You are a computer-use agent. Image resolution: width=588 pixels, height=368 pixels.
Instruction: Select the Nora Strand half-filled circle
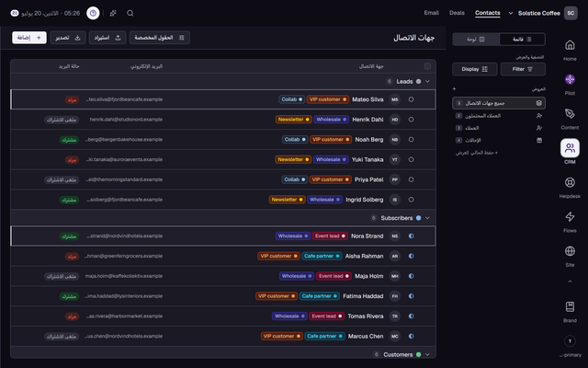click(x=411, y=236)
